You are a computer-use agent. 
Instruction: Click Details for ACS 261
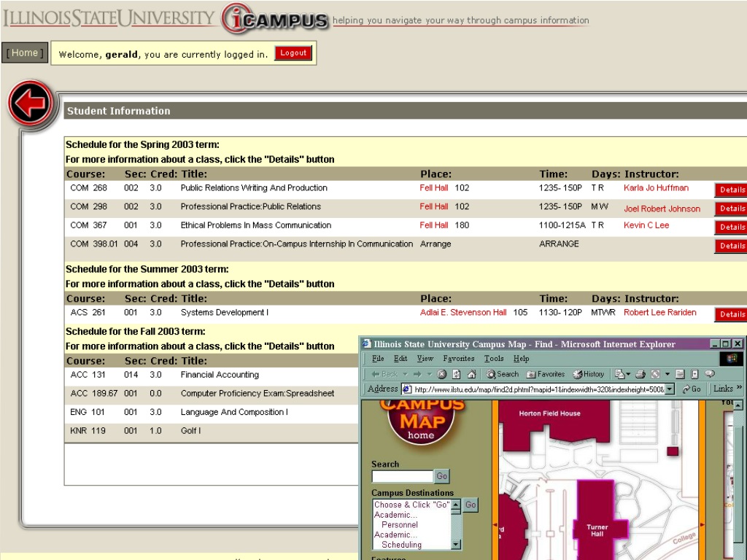pos(732,314)
